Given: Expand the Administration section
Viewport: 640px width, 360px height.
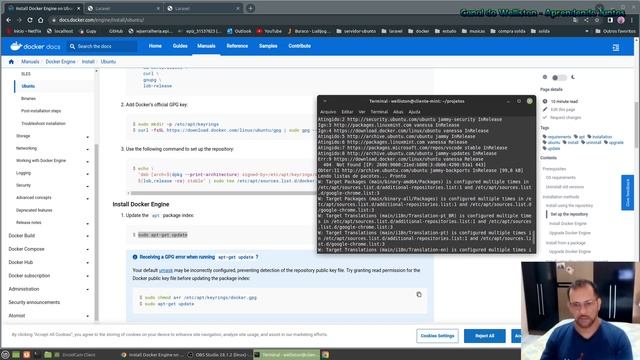Looking at the screenshot, I should [x=87, y=290].
